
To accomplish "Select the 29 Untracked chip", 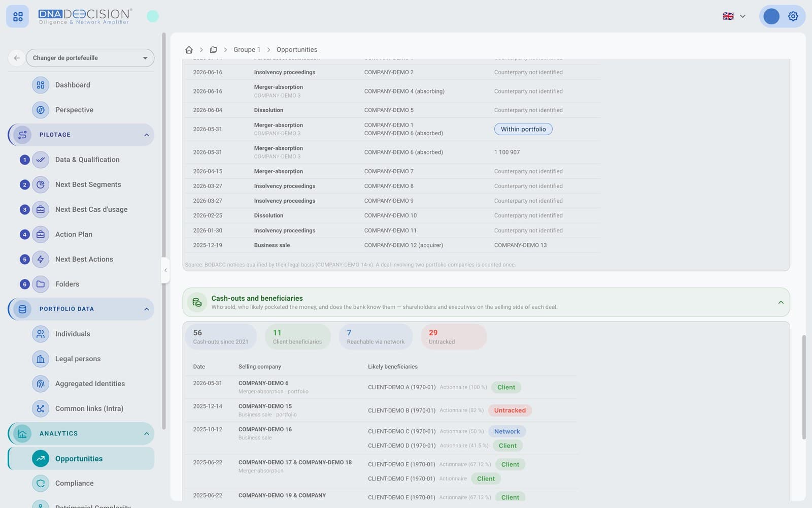I will coord(454,336).
